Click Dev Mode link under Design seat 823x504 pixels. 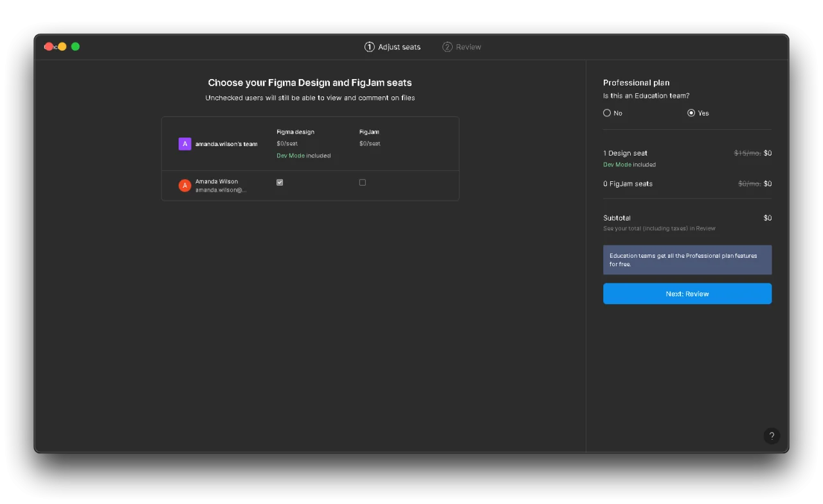click(x=617, y=165)
